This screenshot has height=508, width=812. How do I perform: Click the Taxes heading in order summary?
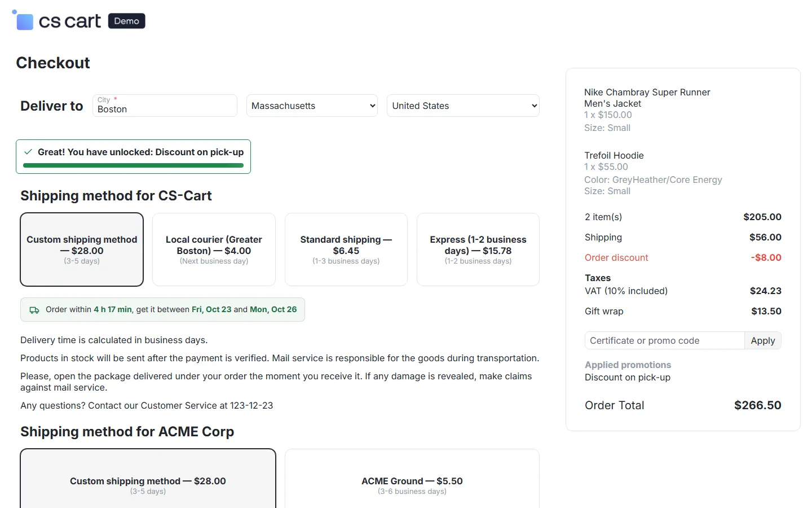coord(598,278)
